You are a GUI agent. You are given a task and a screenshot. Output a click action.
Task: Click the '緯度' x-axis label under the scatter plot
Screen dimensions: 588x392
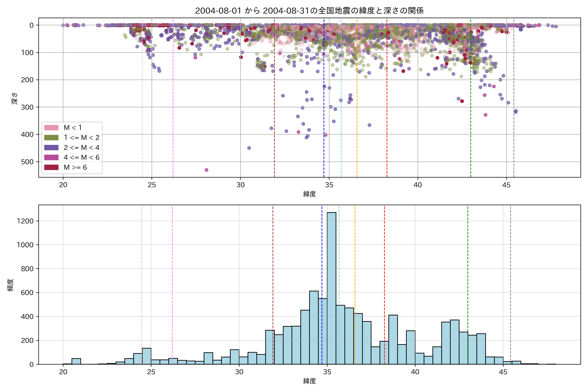tap(310, 194)
